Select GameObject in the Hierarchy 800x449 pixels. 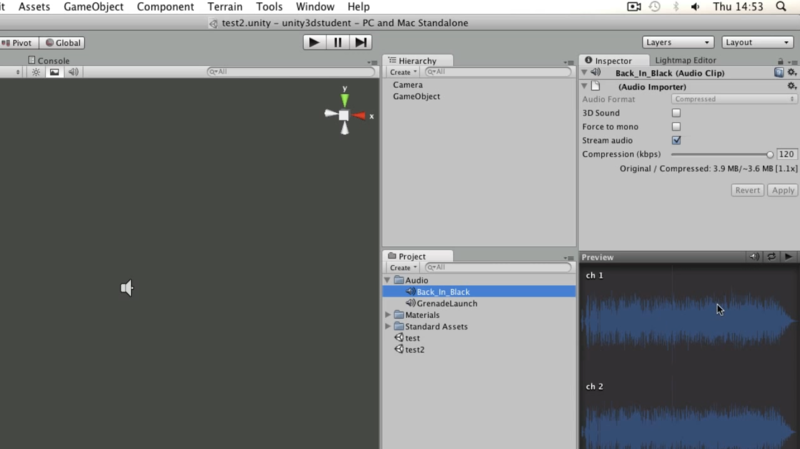[416, 96]
